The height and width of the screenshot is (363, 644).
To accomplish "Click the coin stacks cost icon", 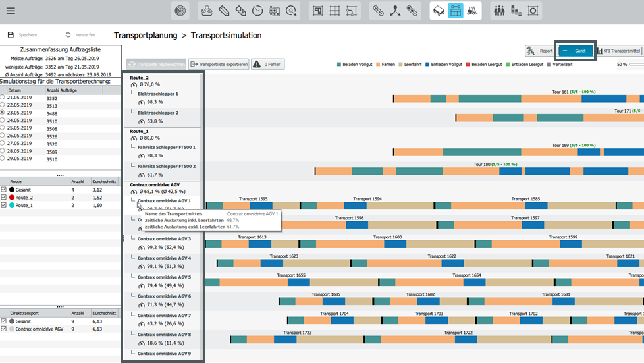I will 516,11.
